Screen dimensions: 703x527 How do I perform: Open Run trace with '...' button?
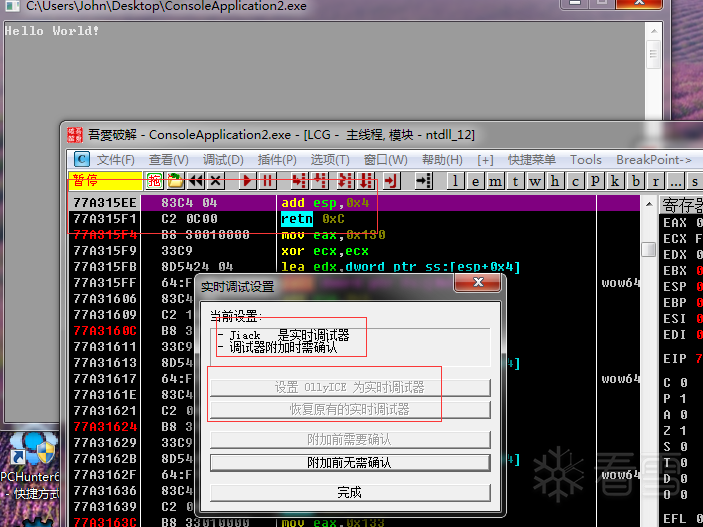[x=675, y=181]
